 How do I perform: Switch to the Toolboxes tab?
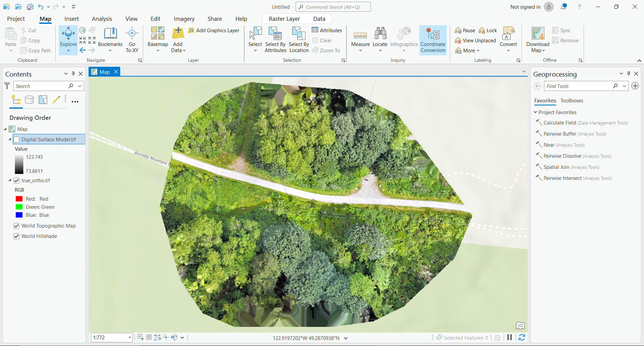coord(572,101)
